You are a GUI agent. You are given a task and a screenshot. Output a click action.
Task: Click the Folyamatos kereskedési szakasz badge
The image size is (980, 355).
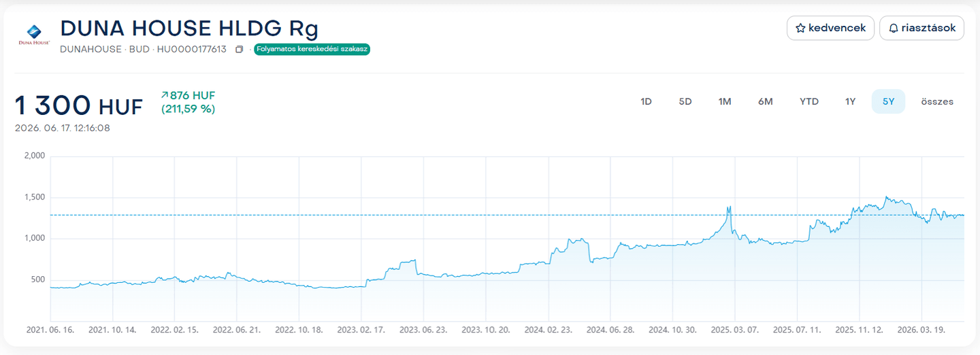pos(312,50)
